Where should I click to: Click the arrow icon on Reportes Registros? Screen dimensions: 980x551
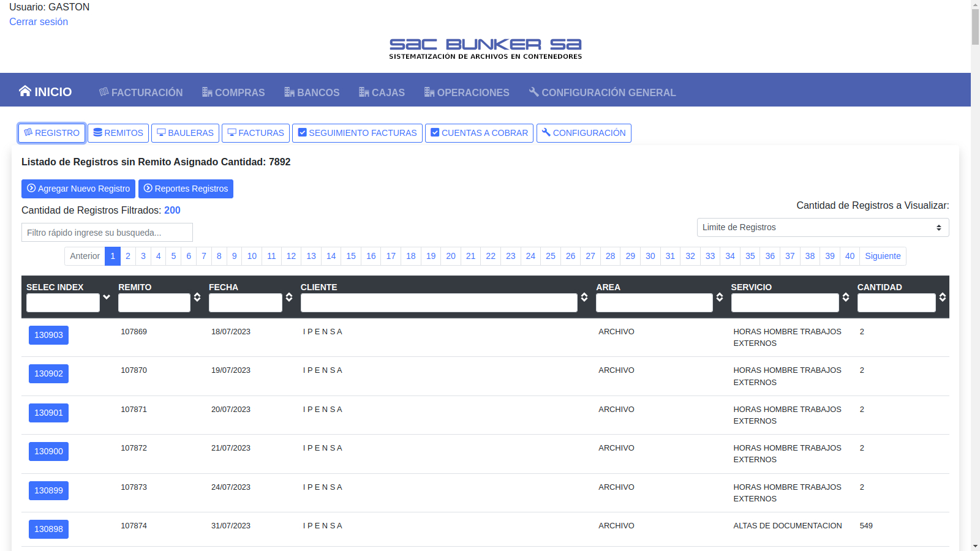[x=148, y=188]
